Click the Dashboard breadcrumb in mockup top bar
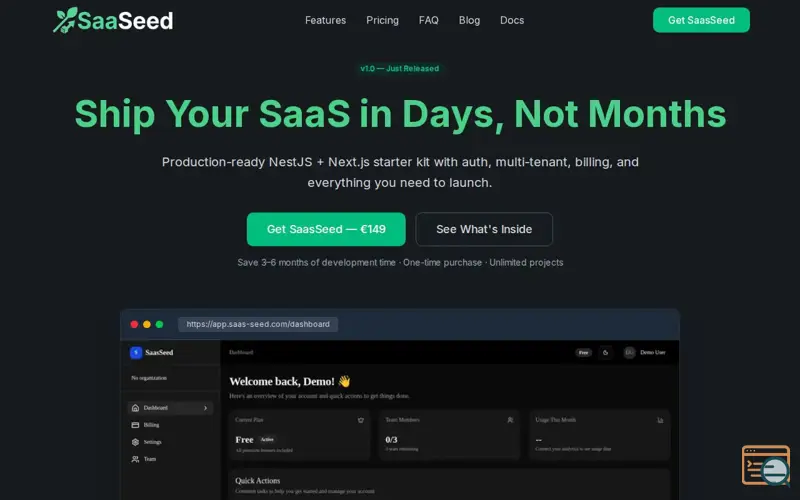The width and height of the screenshot is (800, 500). click(241, 353)
